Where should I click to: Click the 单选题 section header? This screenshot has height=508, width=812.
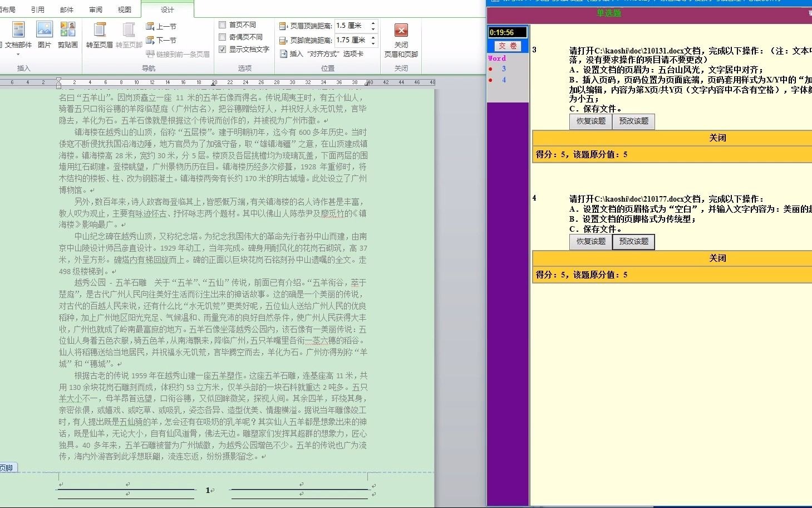point(608,13)
